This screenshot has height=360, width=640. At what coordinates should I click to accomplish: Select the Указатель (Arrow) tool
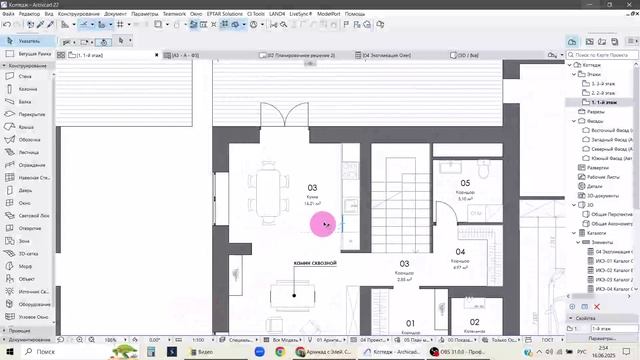(x=27, y=41)
